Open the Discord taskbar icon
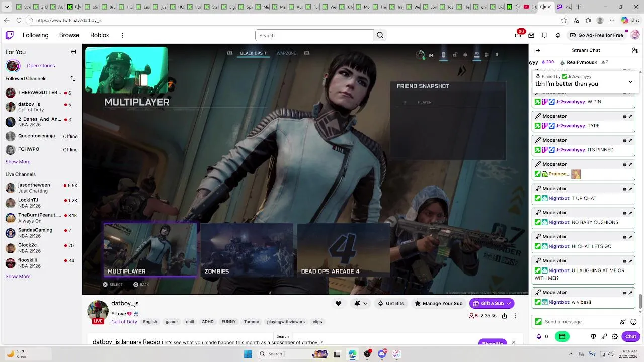Screen dimensions: 644x362 tap(382, 354)
